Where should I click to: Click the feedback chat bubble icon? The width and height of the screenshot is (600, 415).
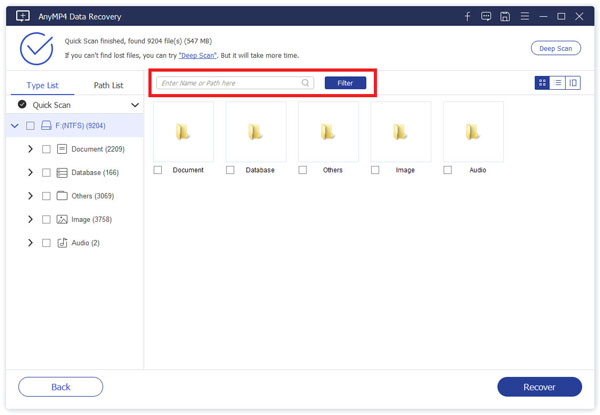click(x=486, y=17)
